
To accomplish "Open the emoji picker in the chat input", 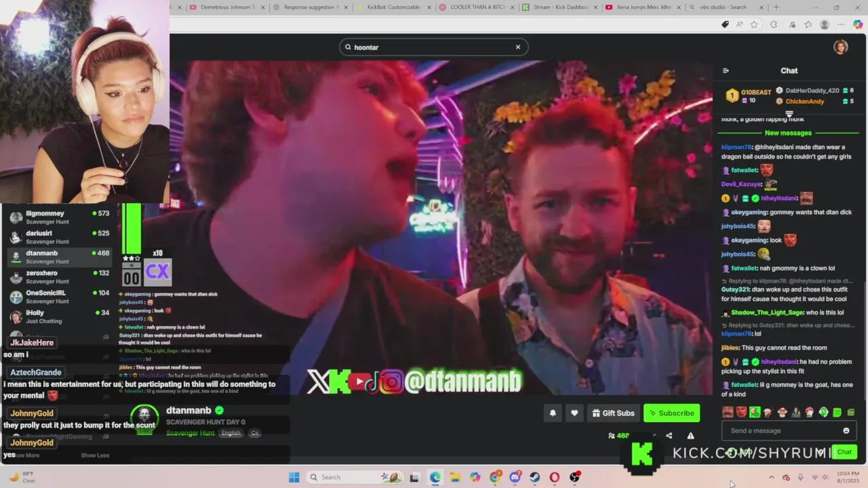I will 846,430.
